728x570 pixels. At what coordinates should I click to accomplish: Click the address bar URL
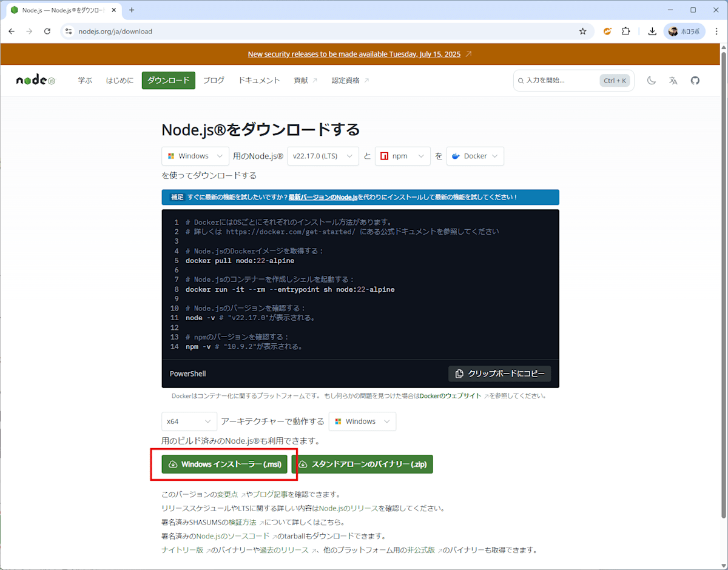pyautogui.click(x=115, y=32)
